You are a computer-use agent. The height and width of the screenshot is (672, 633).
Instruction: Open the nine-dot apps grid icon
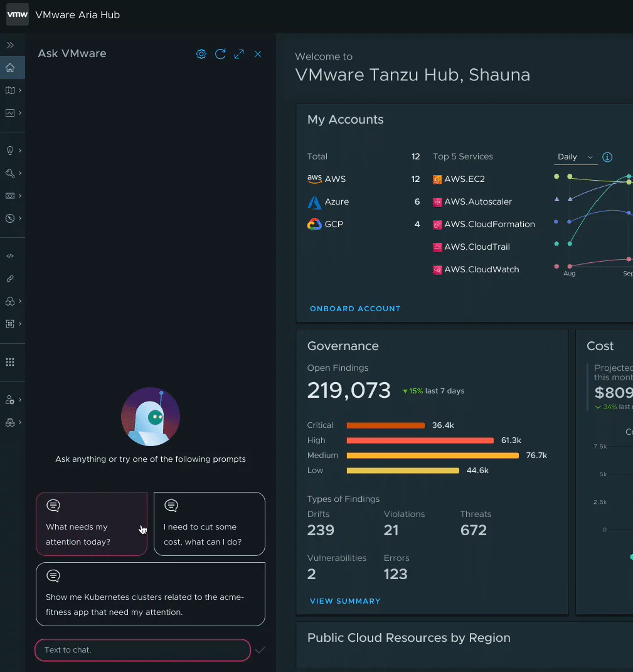point(10,362)
